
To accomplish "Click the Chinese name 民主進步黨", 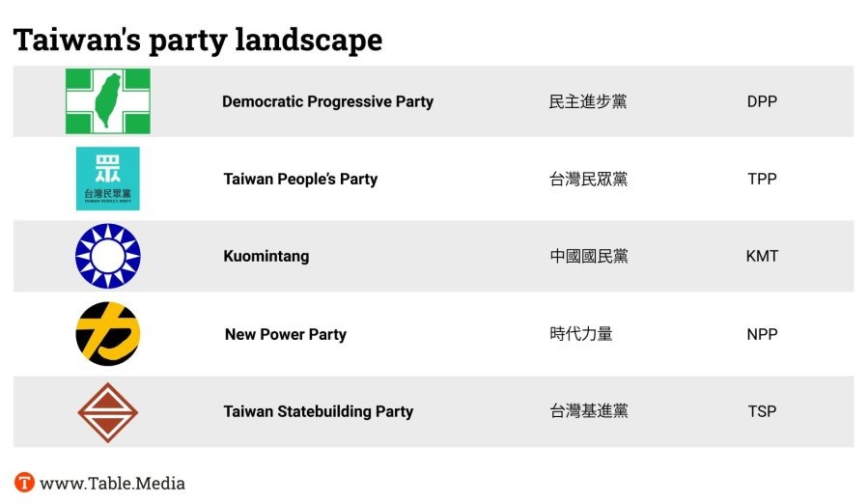I will [x=588, y=101].
